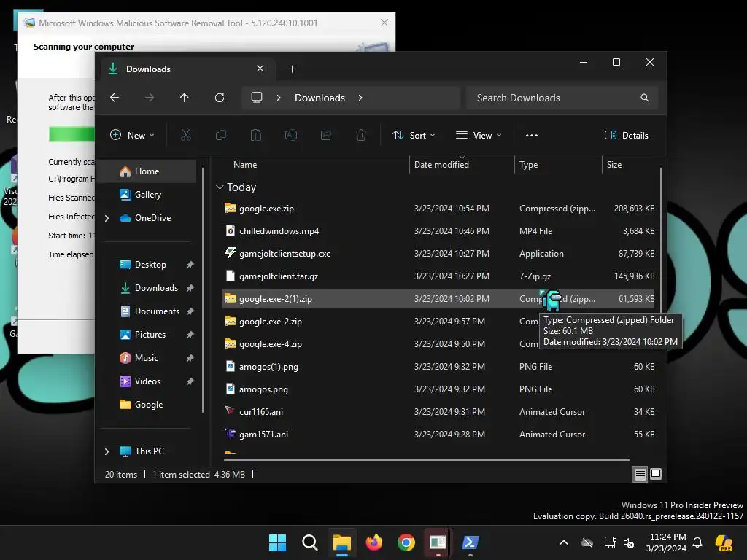Close the Downloads tab
This screenshot has width=747, height=560.
tap(260, 69)
